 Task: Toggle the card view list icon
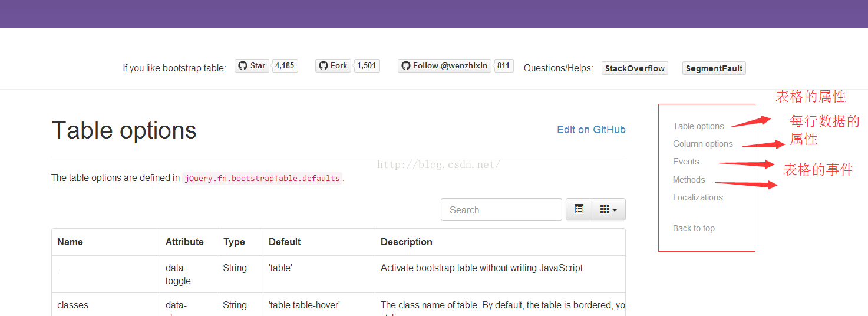pyautogui.click(x=579, y=209)
